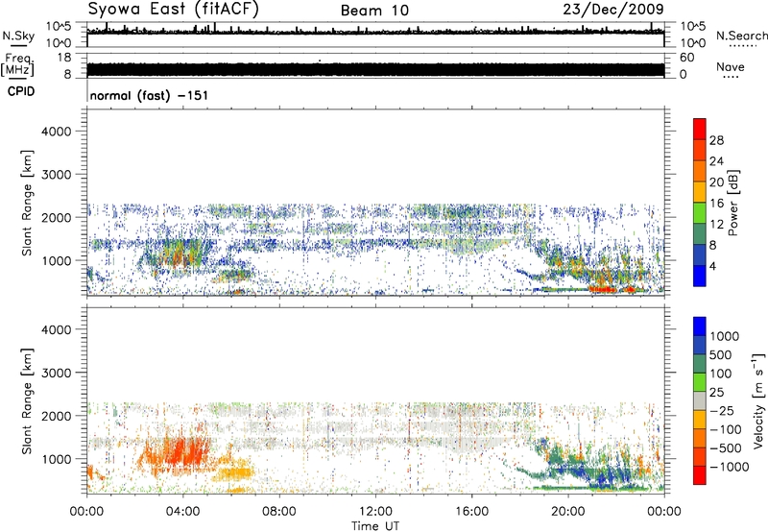
Task: Click the date '23/Dec/2009'
Action: [x=613, y=10]
